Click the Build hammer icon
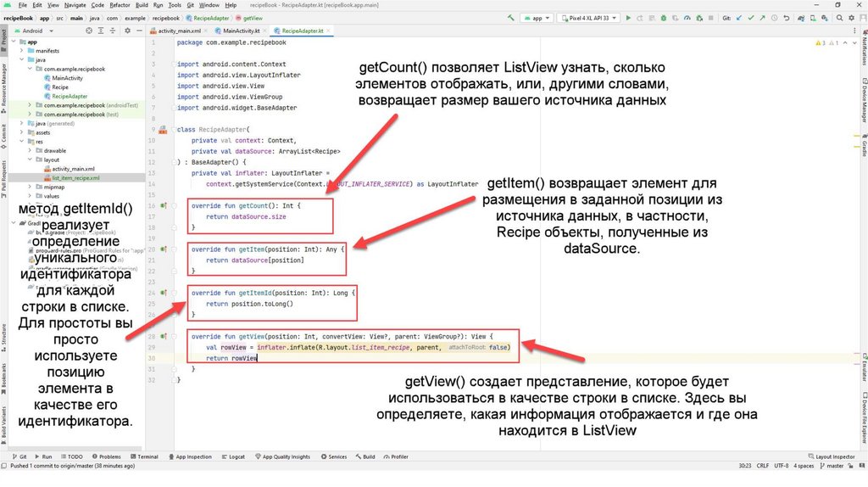 [x=510, y=17]
